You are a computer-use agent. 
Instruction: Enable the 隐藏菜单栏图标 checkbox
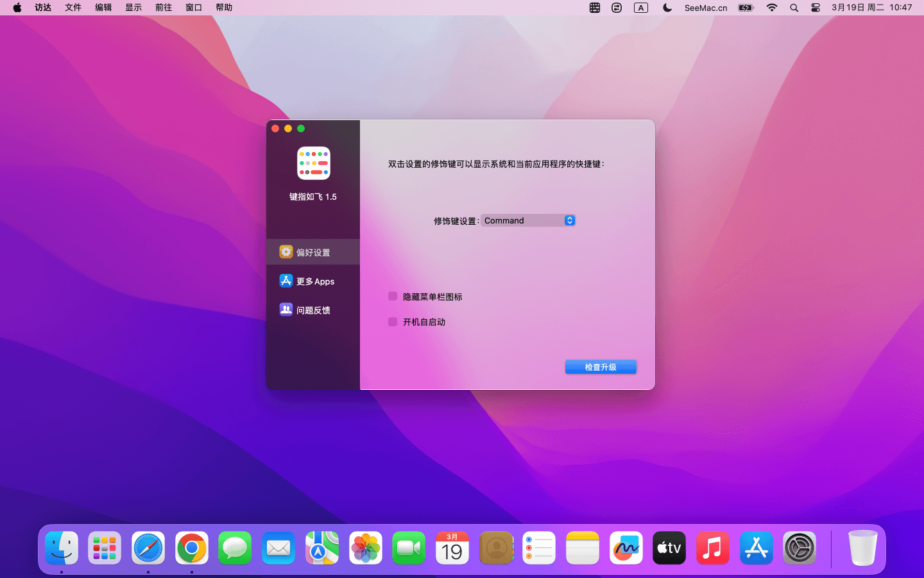[x=393, y=297]
